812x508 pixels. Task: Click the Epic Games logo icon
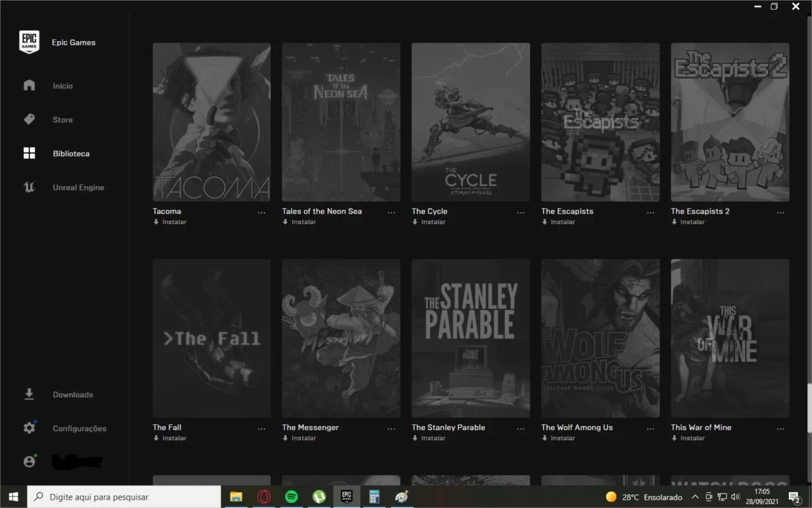click(x=29, y=42)
